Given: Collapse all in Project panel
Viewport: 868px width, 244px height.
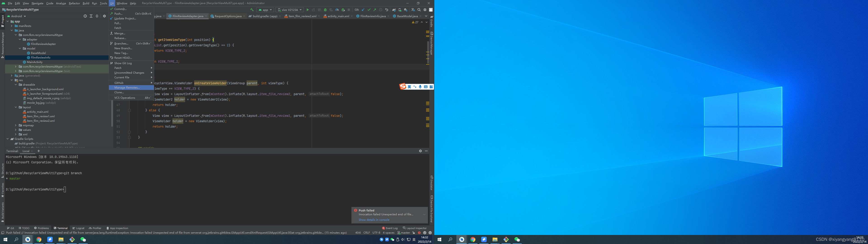Looking at the screenshot, I should 97,16.
